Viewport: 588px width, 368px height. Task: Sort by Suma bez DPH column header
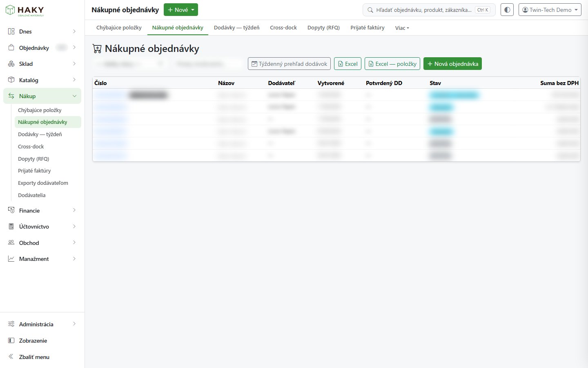pyautogui.click(x=559, y=83)
